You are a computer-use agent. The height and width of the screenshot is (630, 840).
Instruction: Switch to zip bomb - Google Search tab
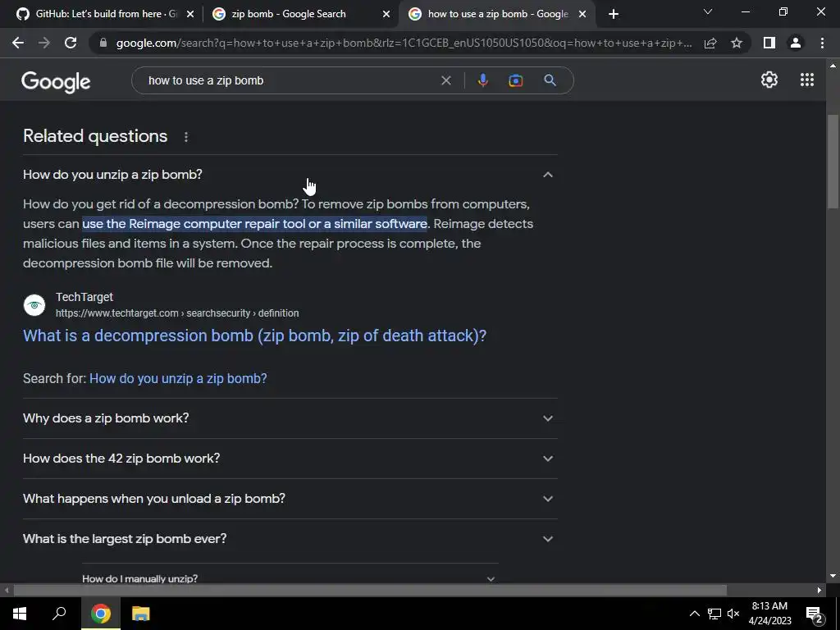click(x=301, y=14)
